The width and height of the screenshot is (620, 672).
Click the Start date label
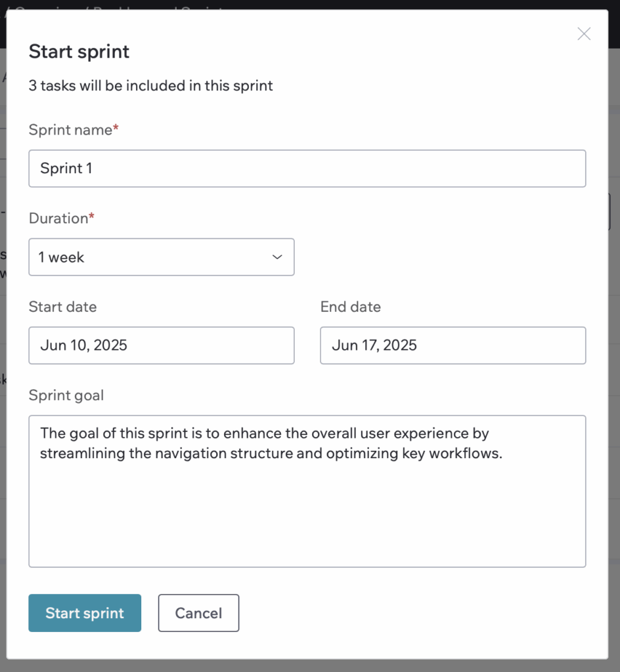pyautogui.click(x=62, y=307)
